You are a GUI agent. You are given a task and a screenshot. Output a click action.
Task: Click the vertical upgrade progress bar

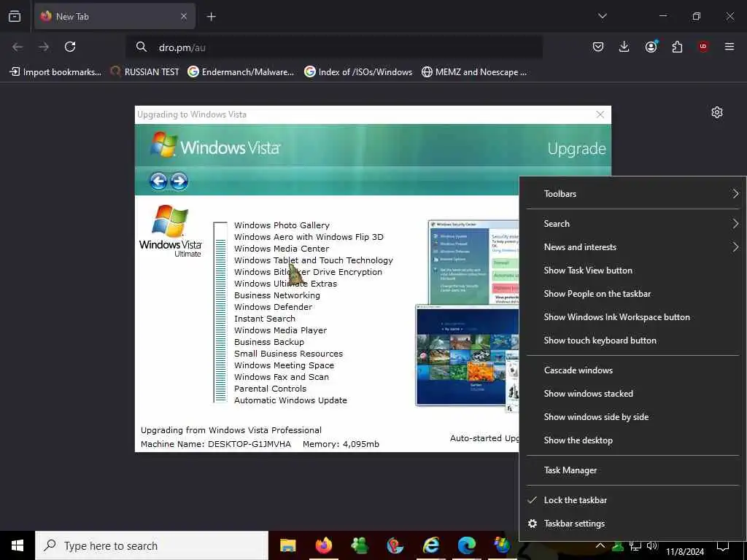[220, 312]
